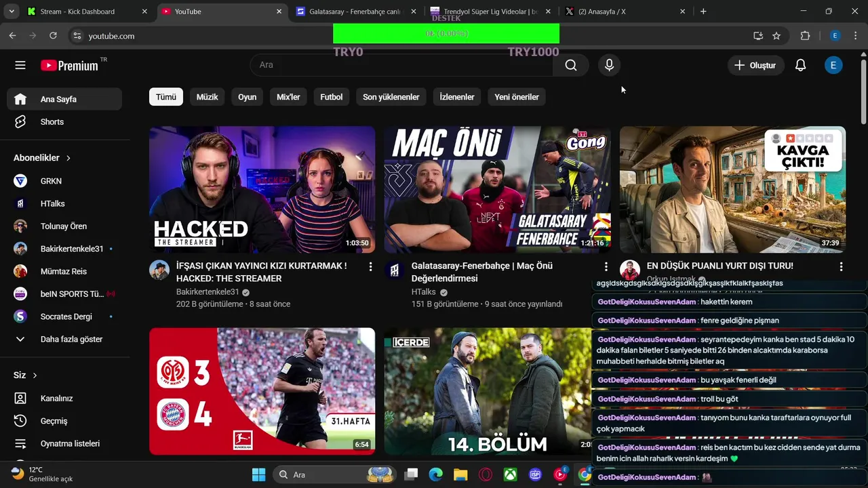This screenshot has width=868, height=488.
Task: Open the Bakirkertenkele31 channel link below the video title
Action: (208, 292)
